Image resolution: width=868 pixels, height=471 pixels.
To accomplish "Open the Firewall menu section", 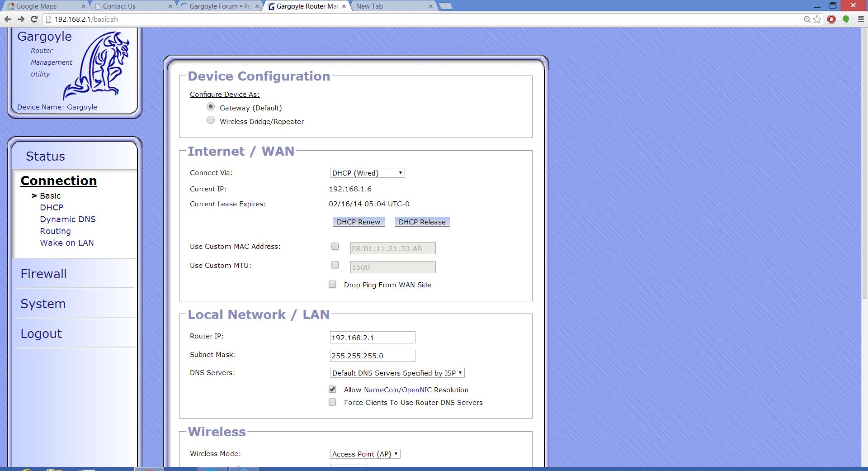I will 43,274.
